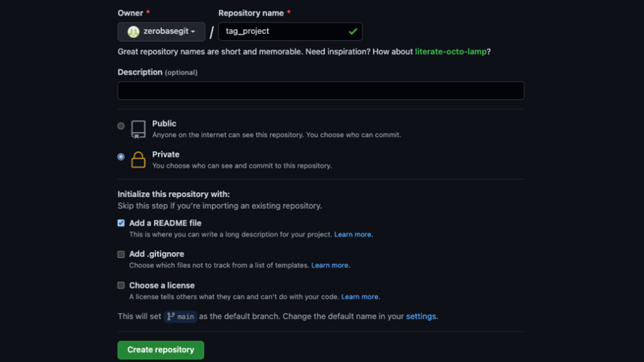Image resolution: width=644 pixels, height=362 pixels.
Task: Click the main branch badge icon
Action: click(171, 316)
